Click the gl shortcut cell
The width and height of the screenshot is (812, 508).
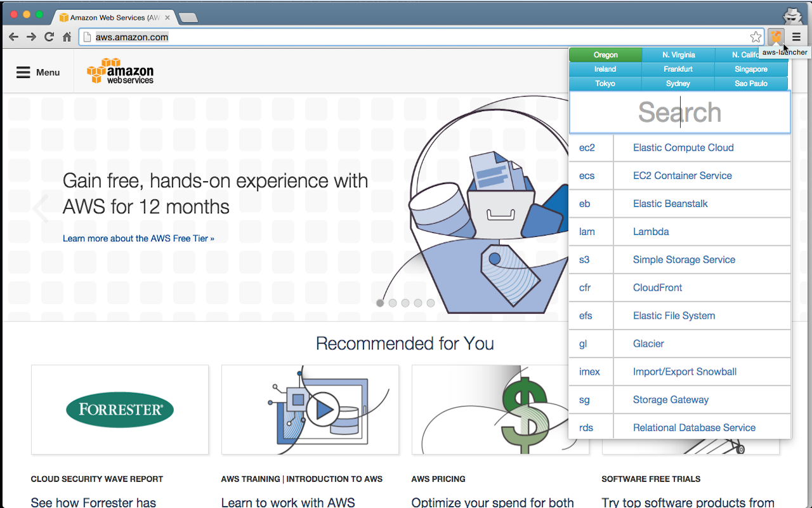point(591,344)
